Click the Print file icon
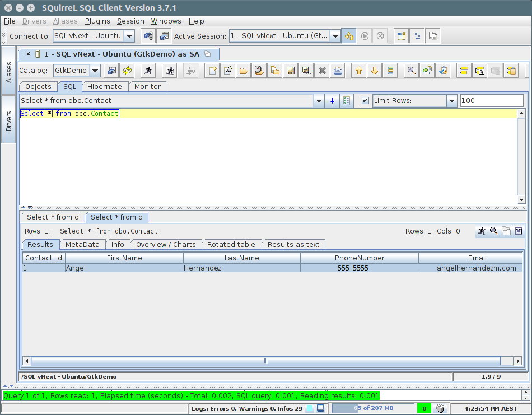Viewport: 532px width, 415px height. (x=338, y=71)
